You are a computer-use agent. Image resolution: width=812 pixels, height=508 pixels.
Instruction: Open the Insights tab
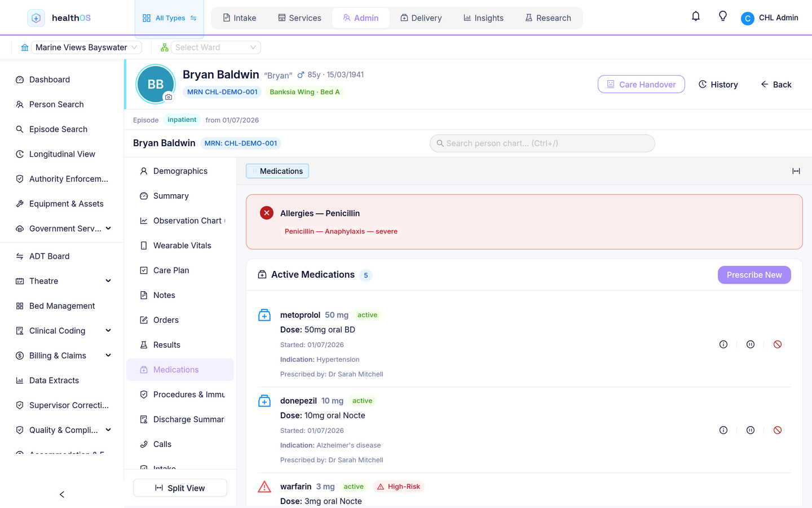point(483,18)
